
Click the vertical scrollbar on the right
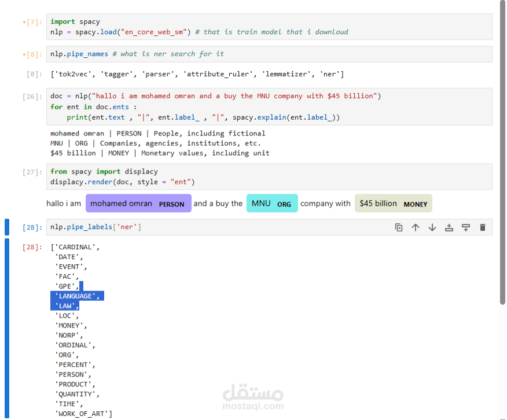502,152
